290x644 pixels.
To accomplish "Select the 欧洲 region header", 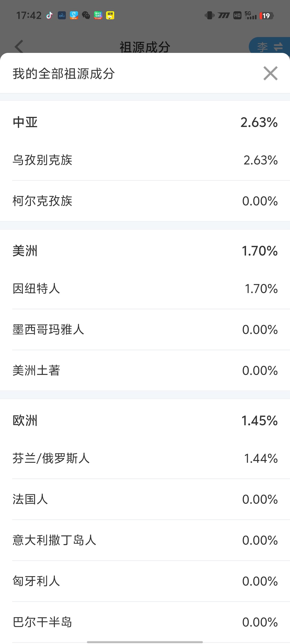I will click(145, 421).
